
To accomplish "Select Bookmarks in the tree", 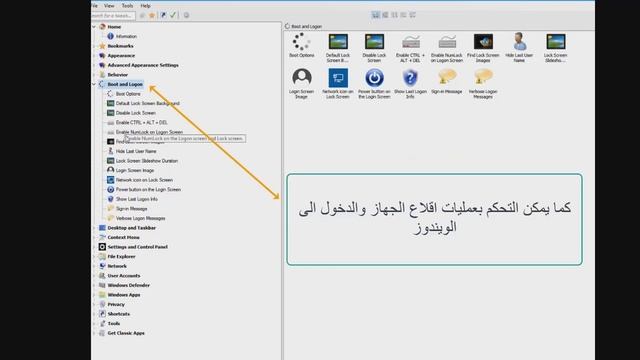I will (x=120, y=46).
